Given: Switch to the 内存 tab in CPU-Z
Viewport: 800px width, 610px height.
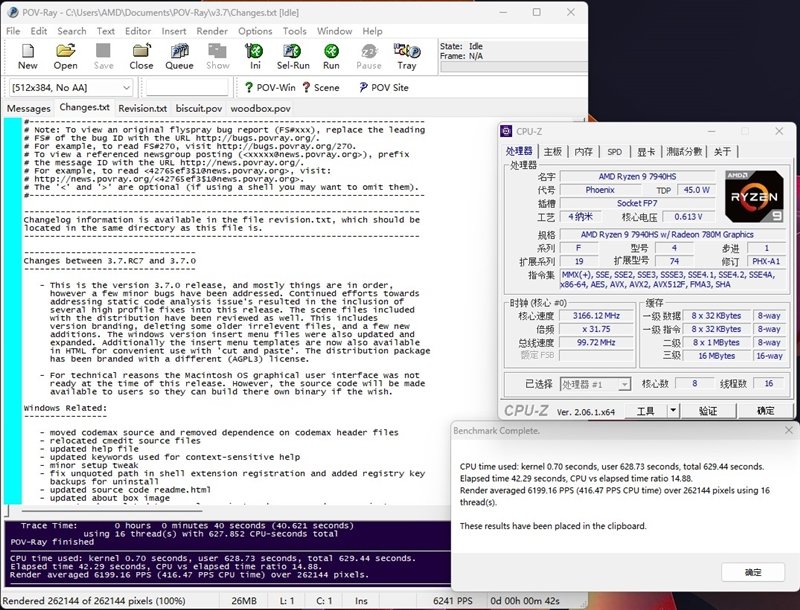Looking at the screenshot, I should pos(583,152).
